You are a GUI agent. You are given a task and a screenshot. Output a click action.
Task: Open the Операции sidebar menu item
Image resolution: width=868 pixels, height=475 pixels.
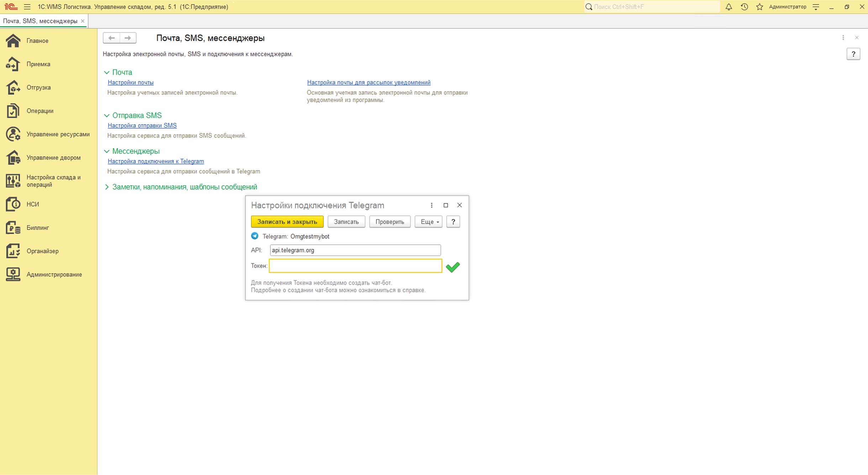[40, 111]
